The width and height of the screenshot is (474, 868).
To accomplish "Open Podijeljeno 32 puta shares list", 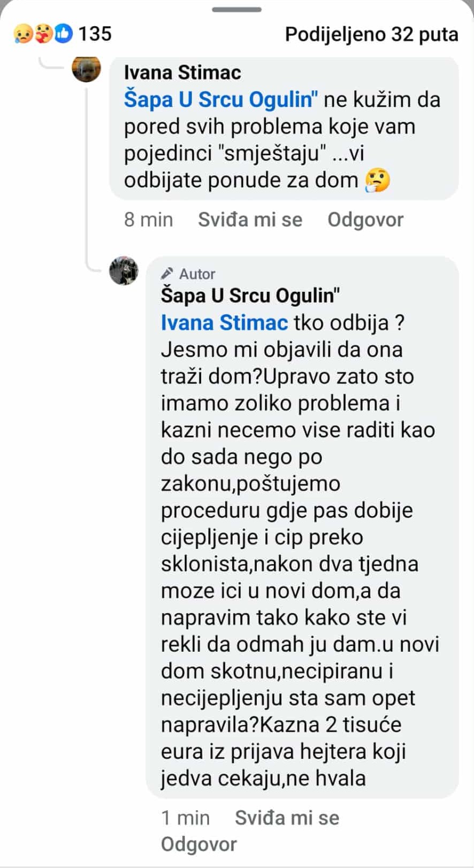I will pos(371,34).
